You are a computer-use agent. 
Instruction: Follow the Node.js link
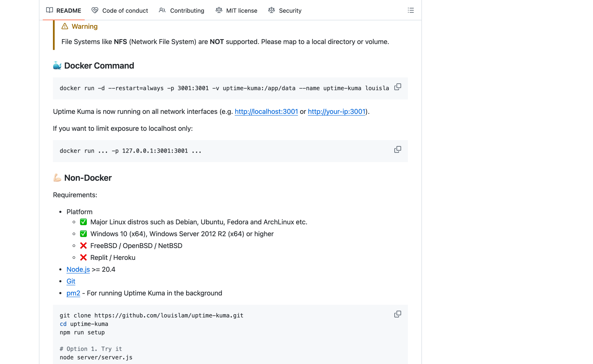coord(78,269)
